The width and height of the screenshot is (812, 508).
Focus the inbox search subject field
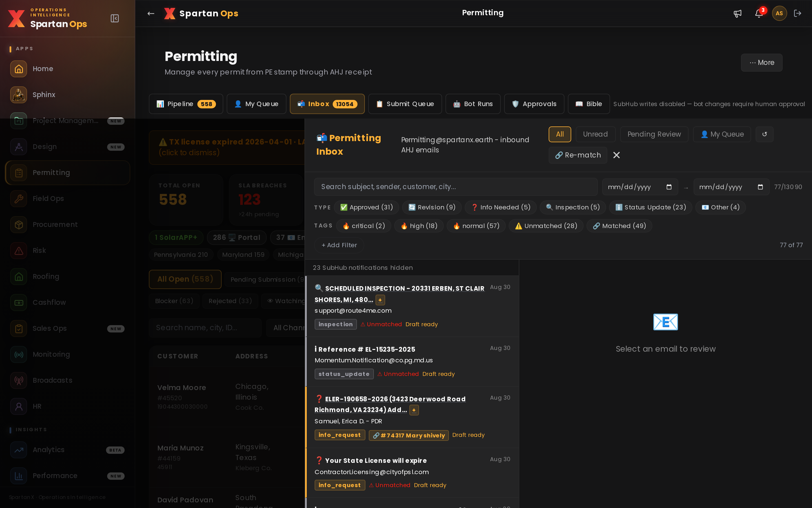tap(456, 187)
